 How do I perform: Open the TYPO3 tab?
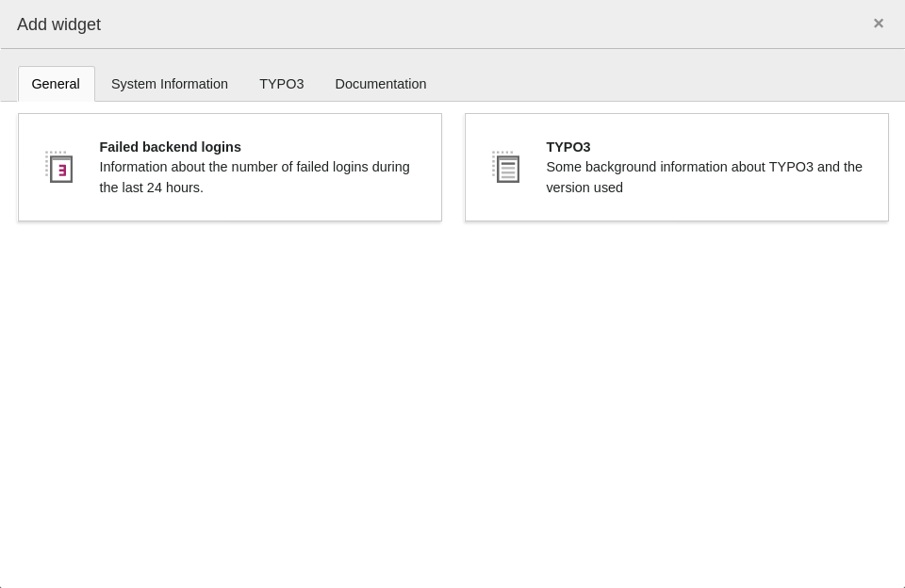click(x=281, y=84)
